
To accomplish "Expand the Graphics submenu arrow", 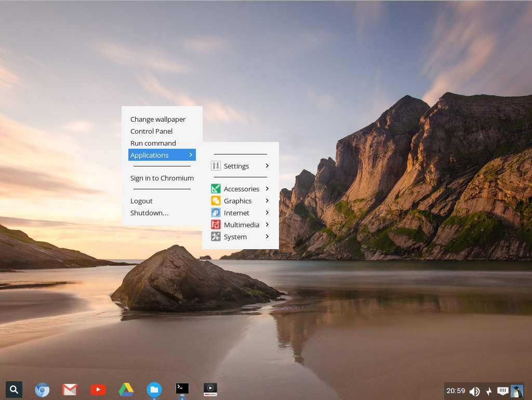I will [268, 201].
